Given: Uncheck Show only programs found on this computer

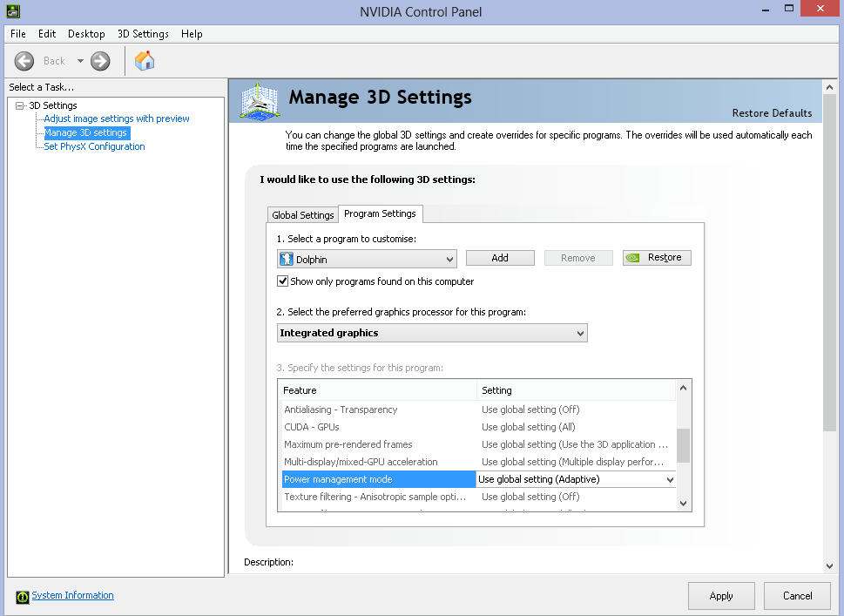Looking at the screenshot, I should (x=283, y=281).
